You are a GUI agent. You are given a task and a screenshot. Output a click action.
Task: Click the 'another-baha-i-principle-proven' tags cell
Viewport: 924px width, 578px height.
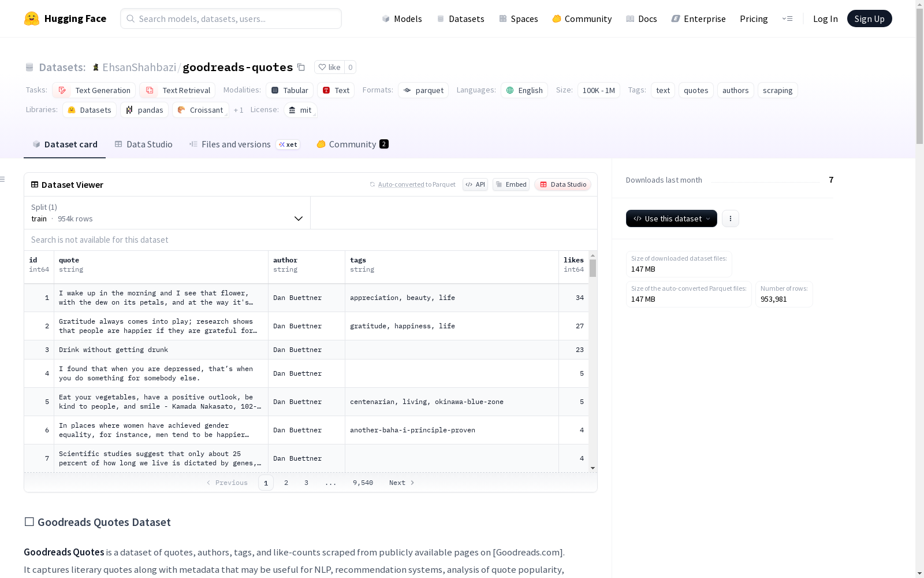(452, 430)
